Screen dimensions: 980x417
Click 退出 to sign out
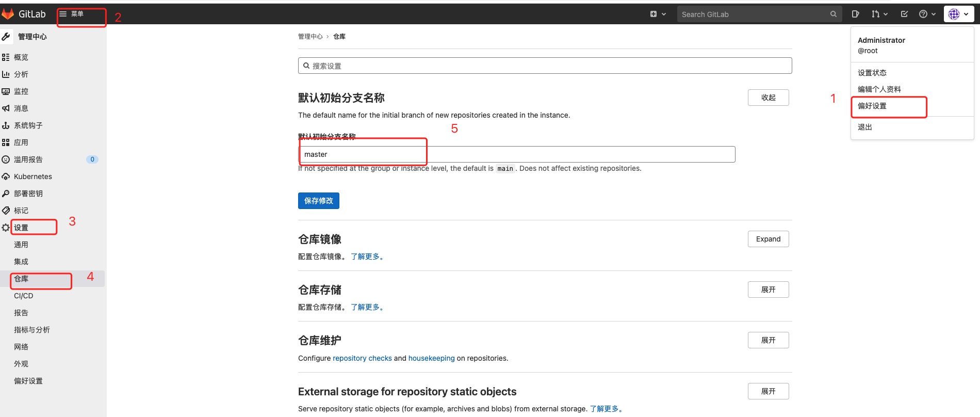[x=864, y=127]
